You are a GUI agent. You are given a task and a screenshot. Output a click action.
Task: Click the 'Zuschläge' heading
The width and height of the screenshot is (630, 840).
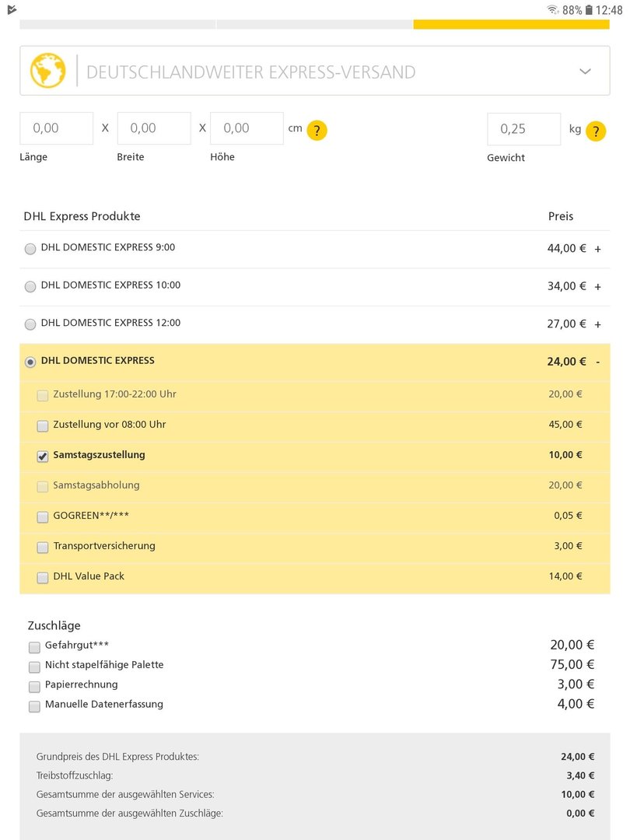coord(54,625)
